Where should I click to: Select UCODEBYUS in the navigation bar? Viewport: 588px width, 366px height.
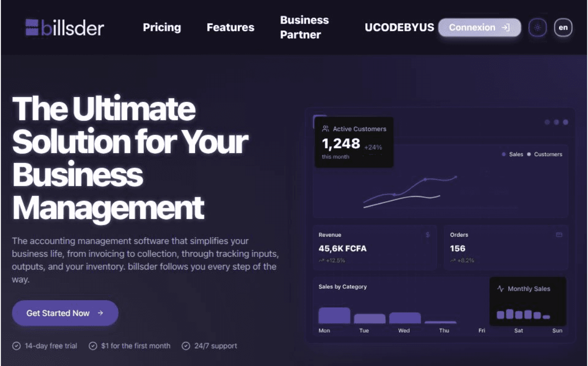click(x=399, y=28)
